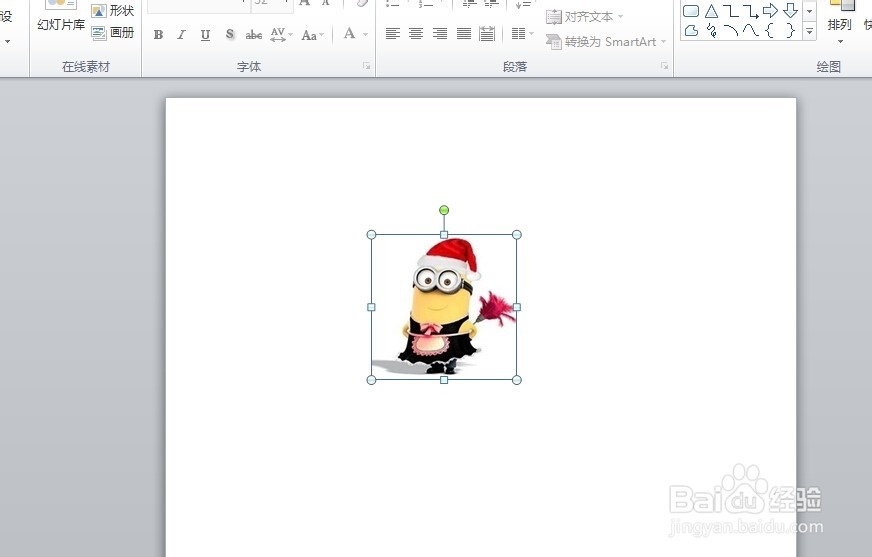Select rounded rectangle shape

pyautogui.click(x=691, y=11)
